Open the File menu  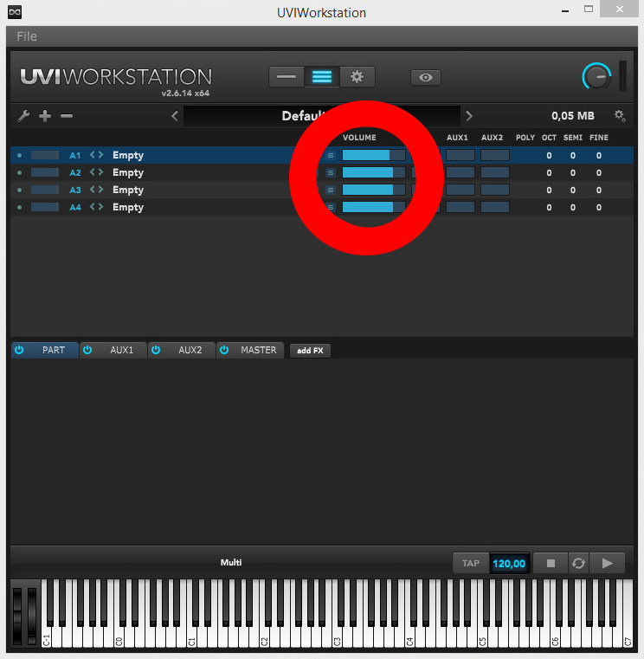(x=27, y=36)
